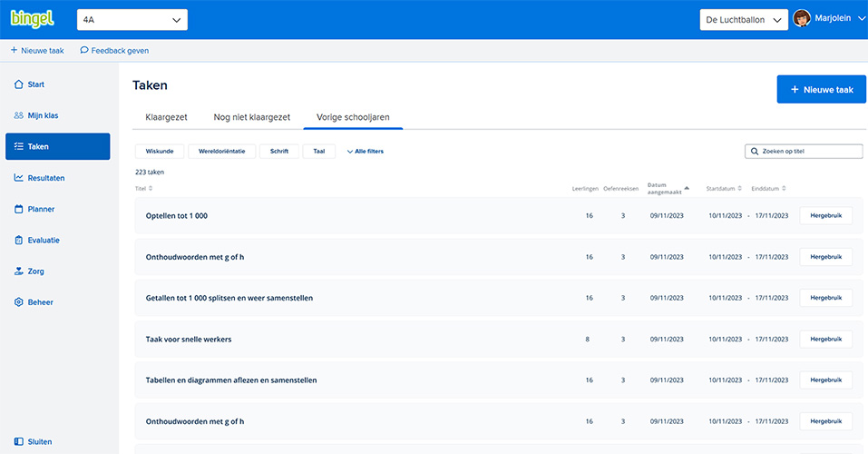Click the Zorg hand icon

[x=18, y=271]
